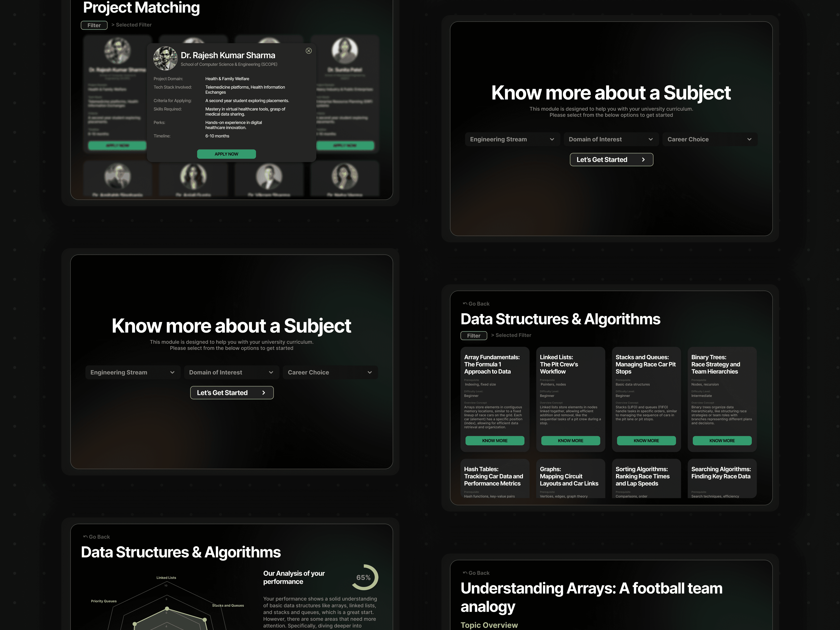Open the Filter button under Project Matching
This screenshot has height=630, width=840.
point(94,25)
